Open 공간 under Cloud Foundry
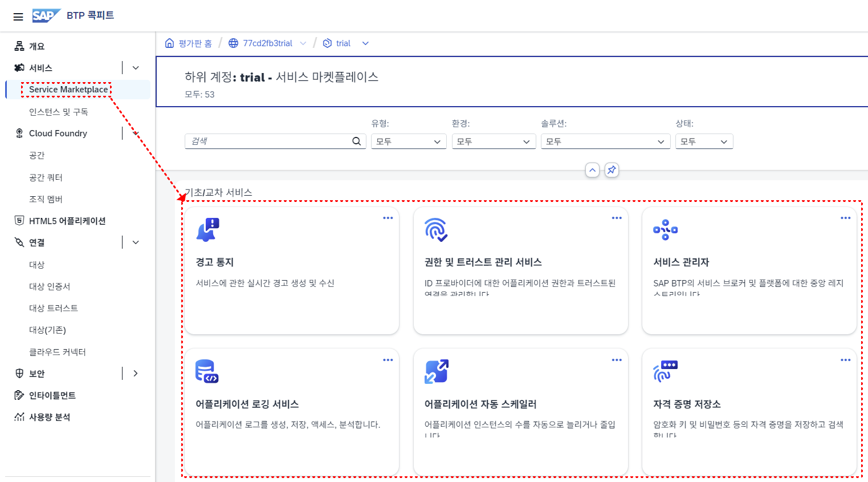 click(37, 155)
